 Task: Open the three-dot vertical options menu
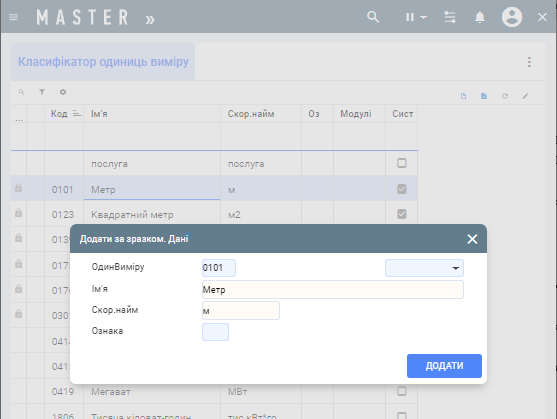pyautogui.click(x=529, y=62)
